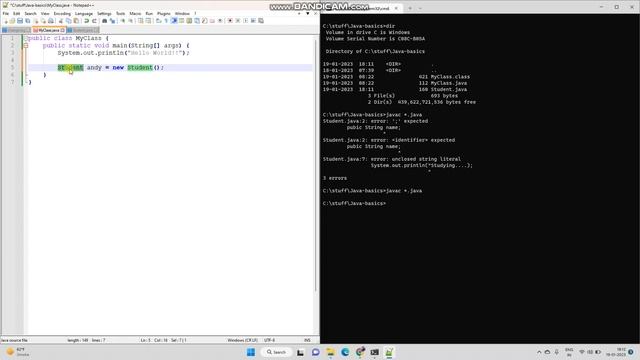The height and width of the screenshot is (360, 640).
Task: Click the word 'andy' on line 5
Action: (x=94, y=67)
